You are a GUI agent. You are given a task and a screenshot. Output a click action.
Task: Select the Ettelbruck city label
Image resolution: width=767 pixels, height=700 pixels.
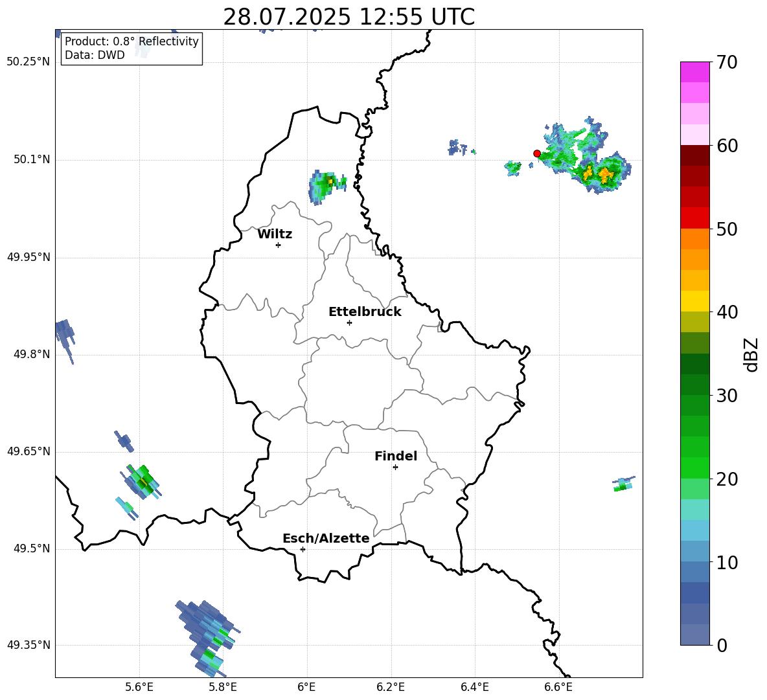365,312
